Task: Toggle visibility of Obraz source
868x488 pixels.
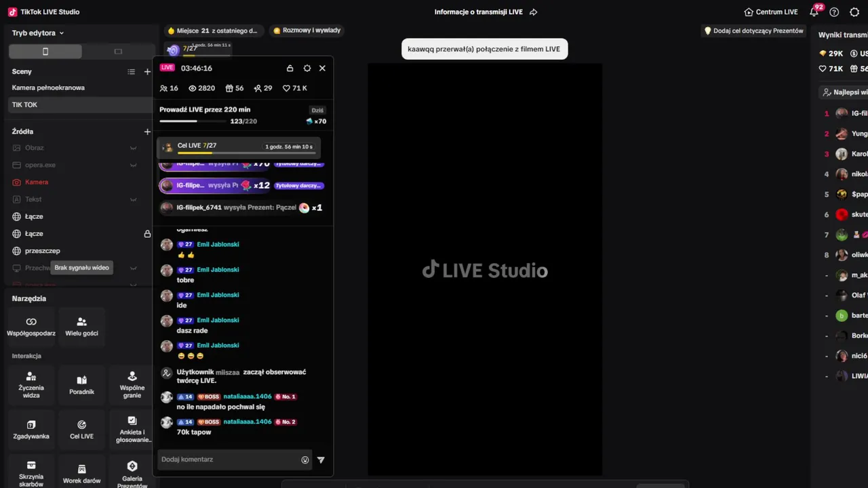Action: [134, 148]
